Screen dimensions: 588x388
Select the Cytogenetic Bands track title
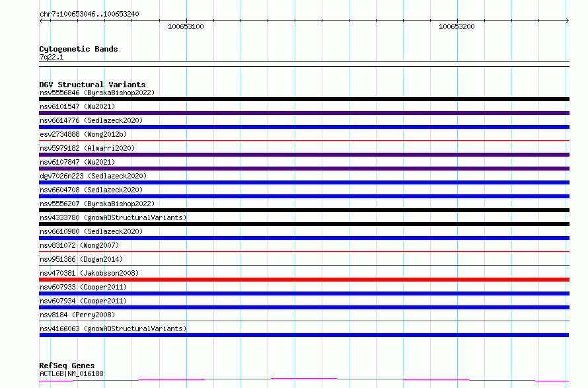tap(79, 49)
